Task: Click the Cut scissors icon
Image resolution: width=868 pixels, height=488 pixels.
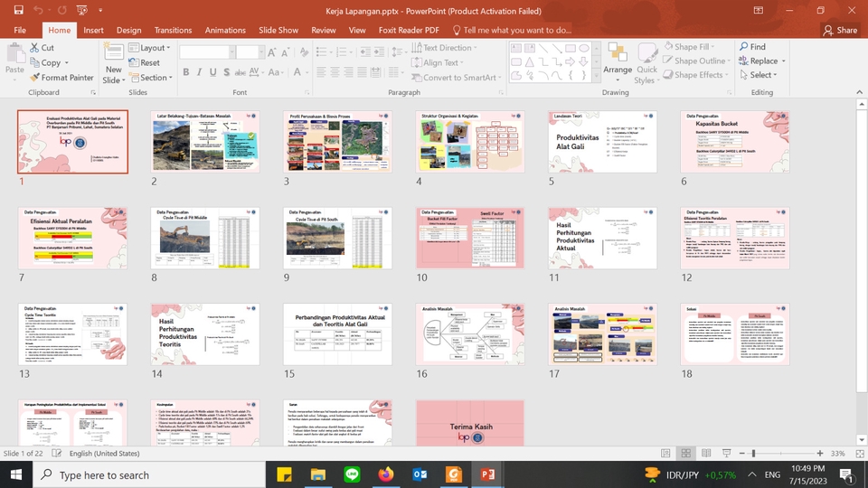Action: [x=34, y=48]
